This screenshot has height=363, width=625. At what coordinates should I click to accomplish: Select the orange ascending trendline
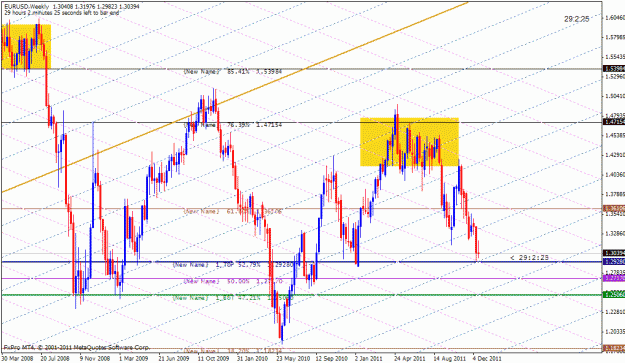tap(235, 98)
